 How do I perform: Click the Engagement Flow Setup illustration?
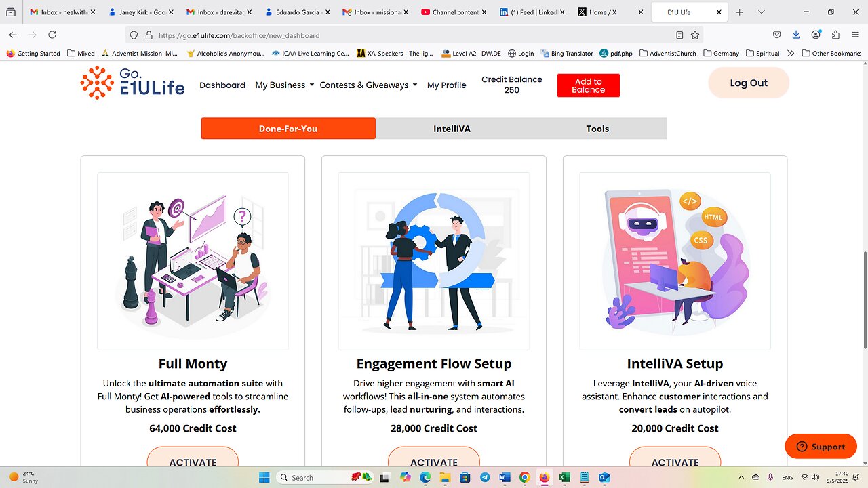(x=434, y=261)
